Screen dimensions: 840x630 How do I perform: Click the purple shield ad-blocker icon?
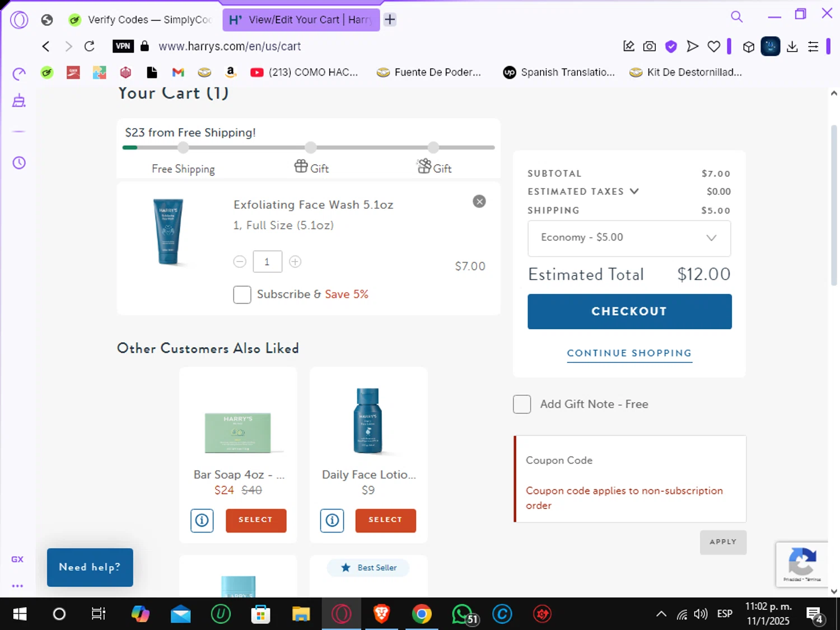(x=671, y=46)
